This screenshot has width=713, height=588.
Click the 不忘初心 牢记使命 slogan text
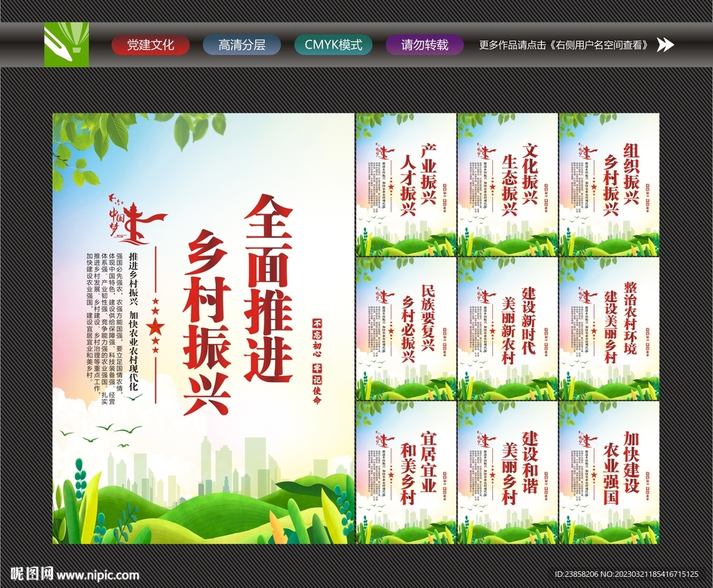pos(316,361)
